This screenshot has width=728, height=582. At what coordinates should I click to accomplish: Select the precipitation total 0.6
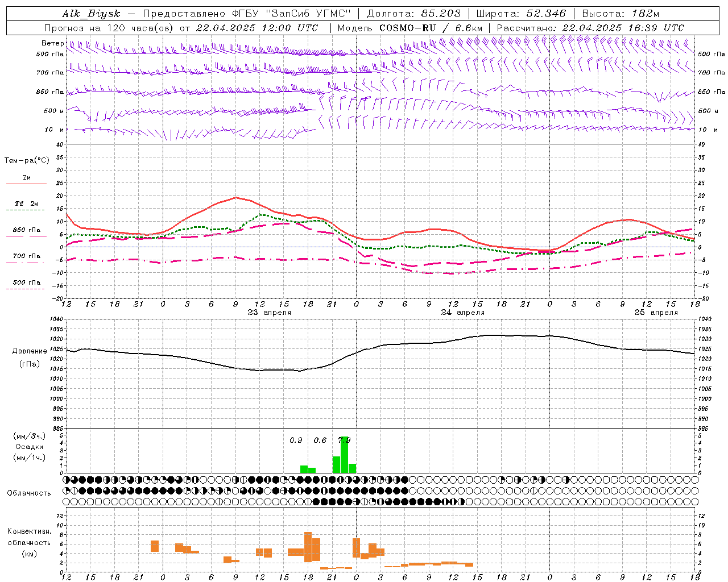tap(320, 440)
